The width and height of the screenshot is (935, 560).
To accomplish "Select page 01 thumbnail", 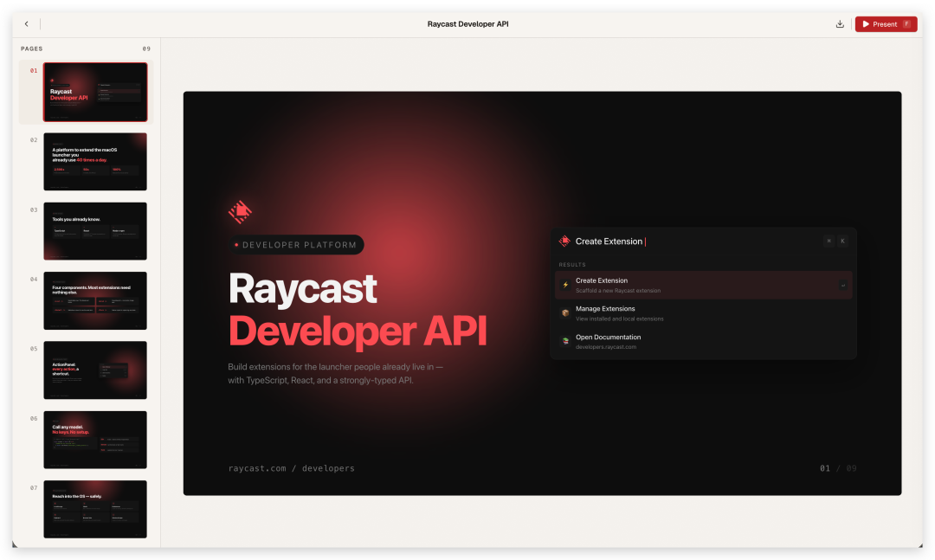I will [x=95, y=92].
